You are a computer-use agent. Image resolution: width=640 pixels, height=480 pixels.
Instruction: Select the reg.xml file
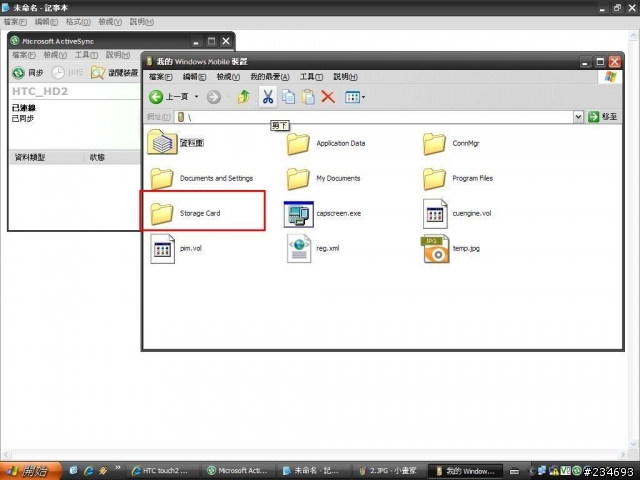[313, 249]
